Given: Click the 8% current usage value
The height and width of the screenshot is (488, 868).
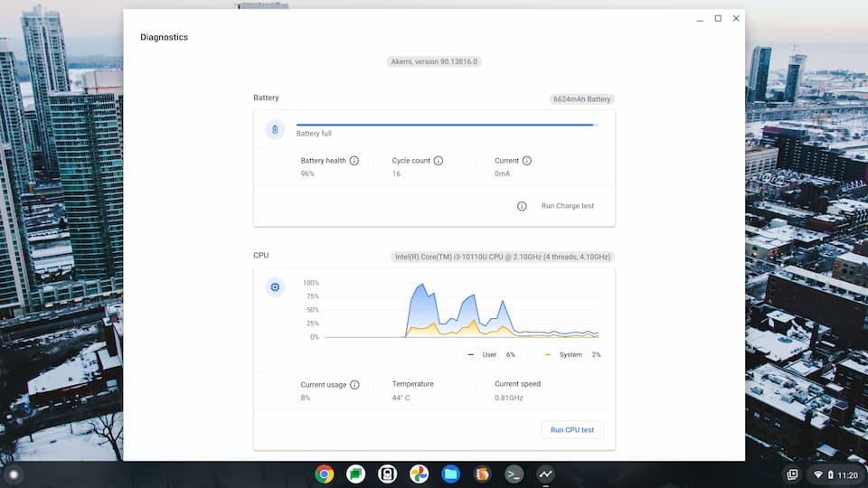Looking at the screenshot, I should 306,398.
